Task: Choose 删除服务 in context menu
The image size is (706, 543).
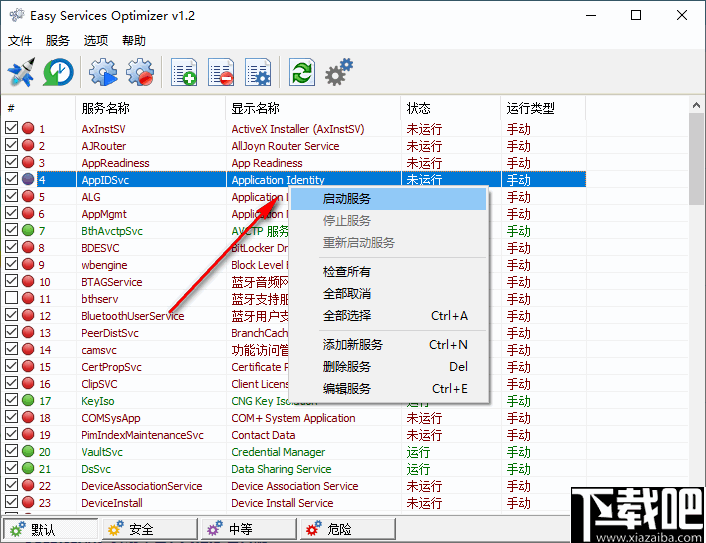Action: click(x=389, y=367)
